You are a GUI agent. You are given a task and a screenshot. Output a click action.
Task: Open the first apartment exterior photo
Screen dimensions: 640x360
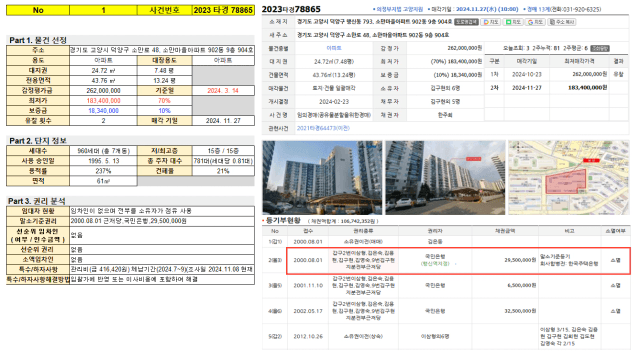[322, 178]
